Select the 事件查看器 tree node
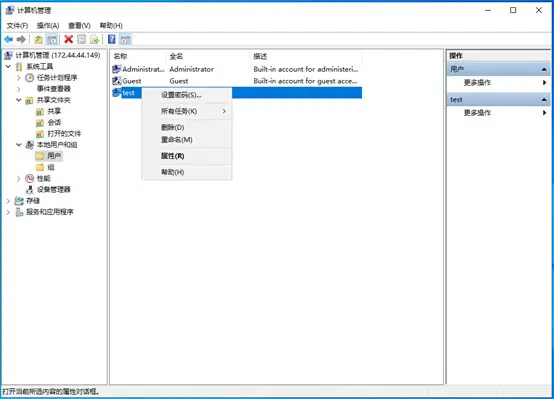The image size is (554, 399). click(54, 89)
